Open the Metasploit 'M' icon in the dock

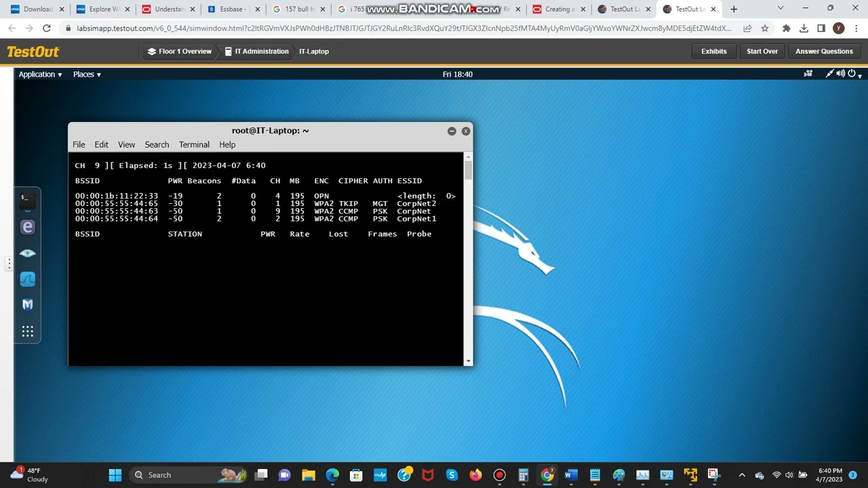28,305
